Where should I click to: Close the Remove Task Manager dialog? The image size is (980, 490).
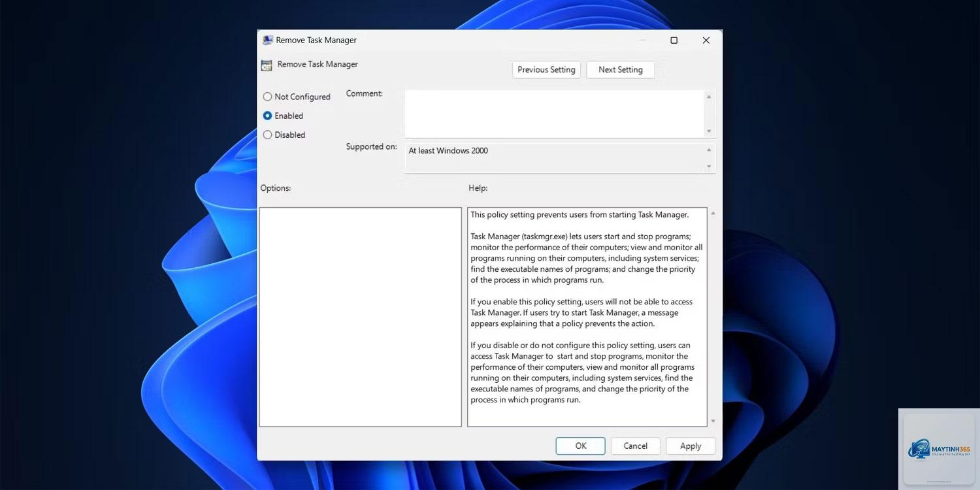tap(706, 41)
